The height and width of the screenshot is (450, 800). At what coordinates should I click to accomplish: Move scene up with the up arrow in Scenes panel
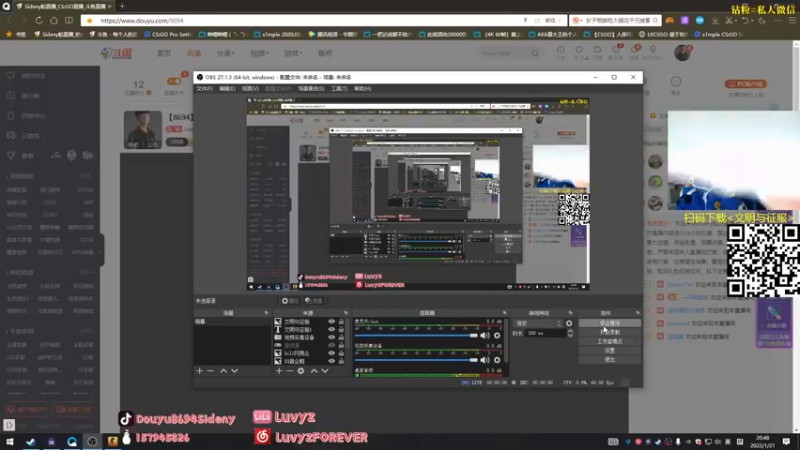point(223,371)
